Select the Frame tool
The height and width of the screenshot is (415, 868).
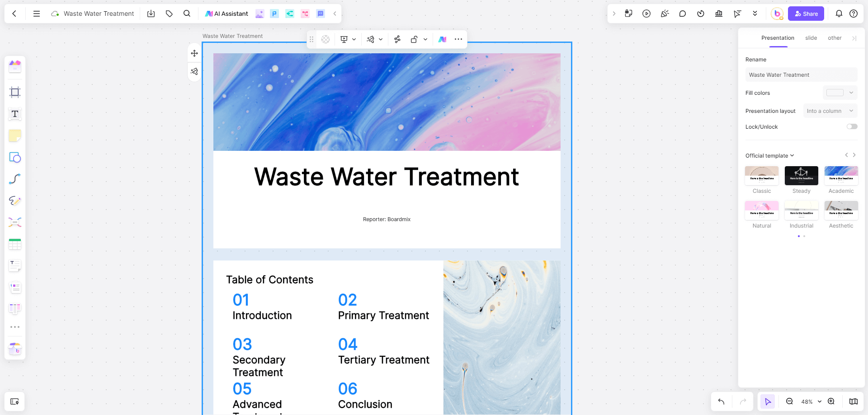coord(15,92)
